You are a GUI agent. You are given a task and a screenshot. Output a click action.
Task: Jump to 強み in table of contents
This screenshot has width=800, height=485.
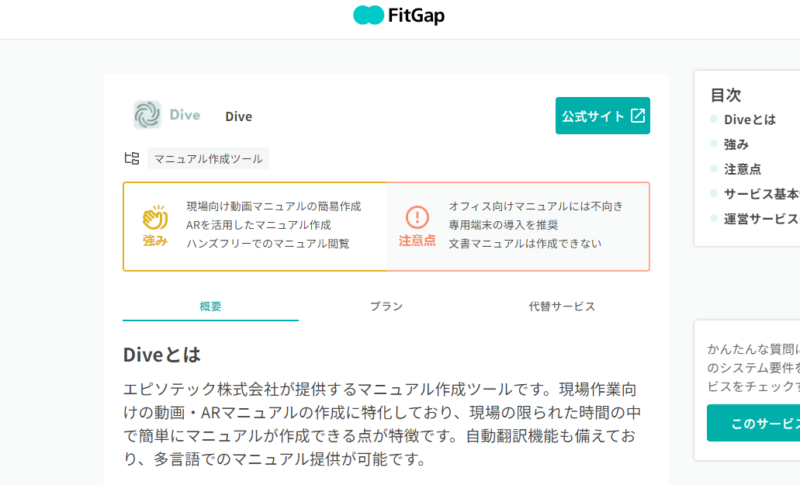(x=736, y=145)
